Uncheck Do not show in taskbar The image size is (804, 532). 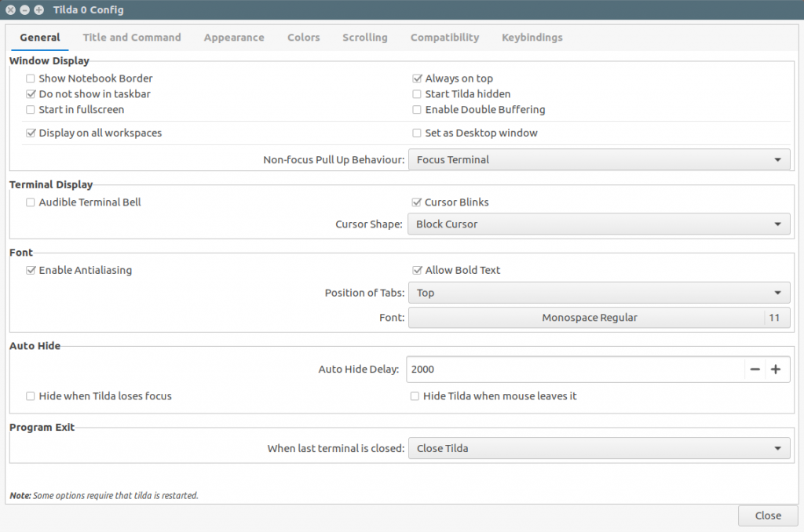[30, 93]
